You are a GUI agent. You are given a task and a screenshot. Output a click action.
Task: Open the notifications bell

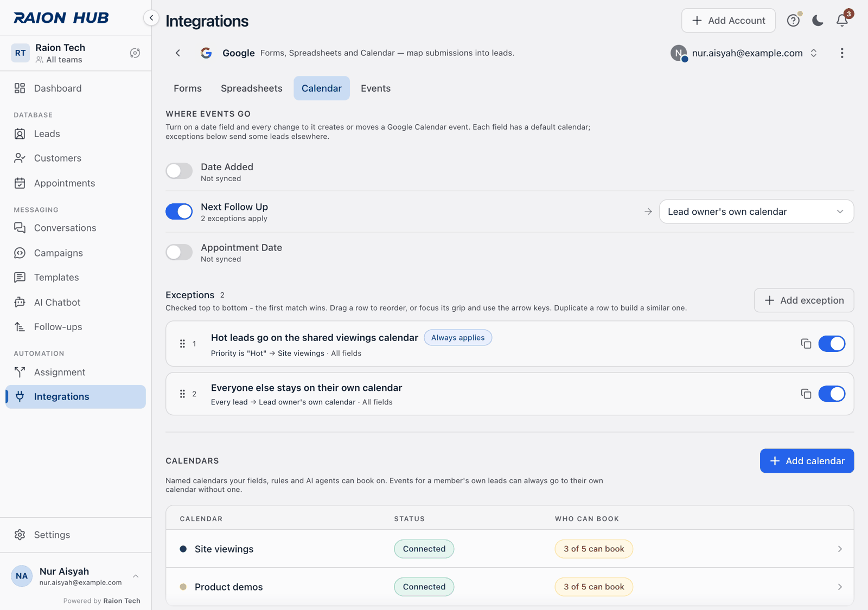(842, 21)
